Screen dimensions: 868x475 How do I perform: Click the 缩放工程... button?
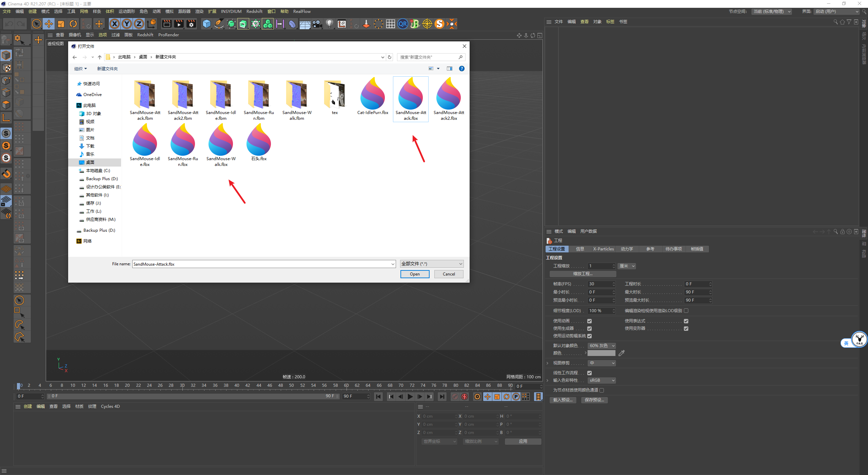coord(583,273)
